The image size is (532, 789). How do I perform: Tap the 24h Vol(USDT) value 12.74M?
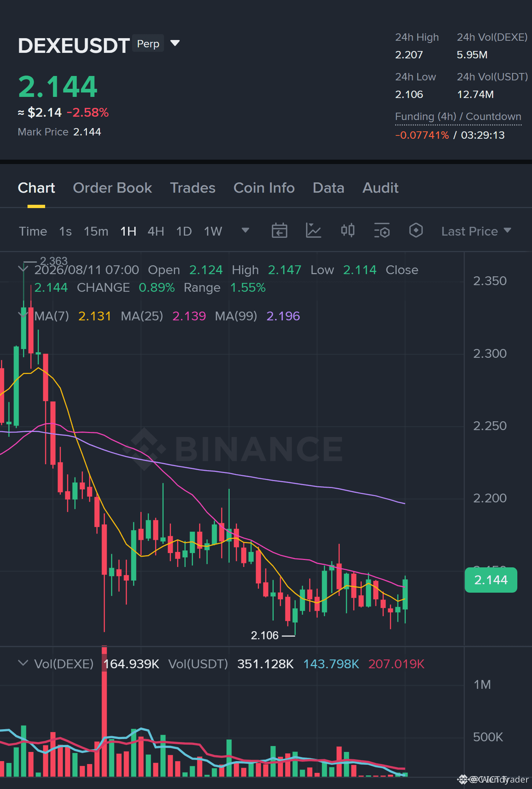coord(475,94)
